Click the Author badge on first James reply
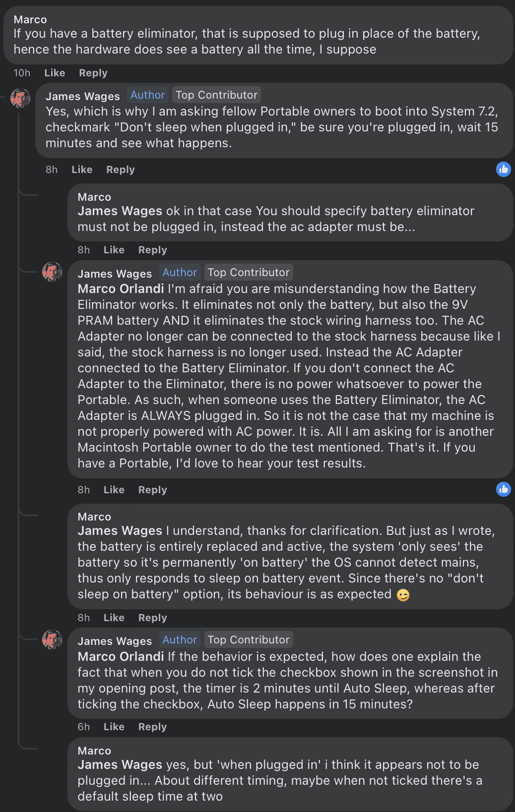Viewport: 515px width, 812px height. click(147, 95)
